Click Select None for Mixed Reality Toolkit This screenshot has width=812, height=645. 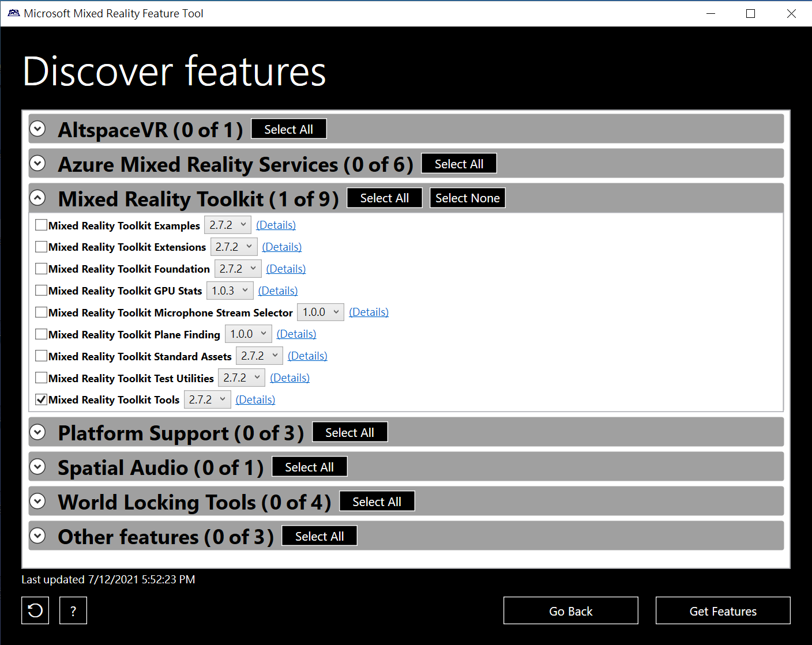coord(468,198)
